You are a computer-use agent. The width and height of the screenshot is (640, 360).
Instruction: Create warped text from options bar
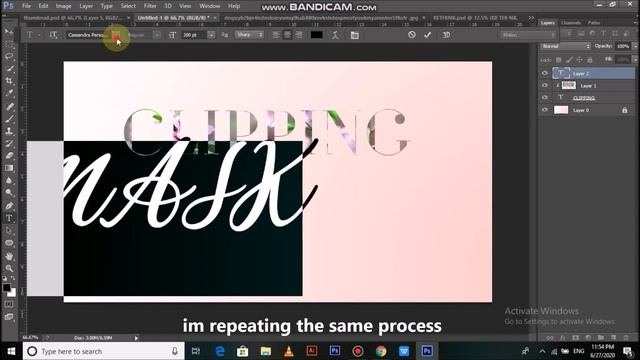pos(335,35)
